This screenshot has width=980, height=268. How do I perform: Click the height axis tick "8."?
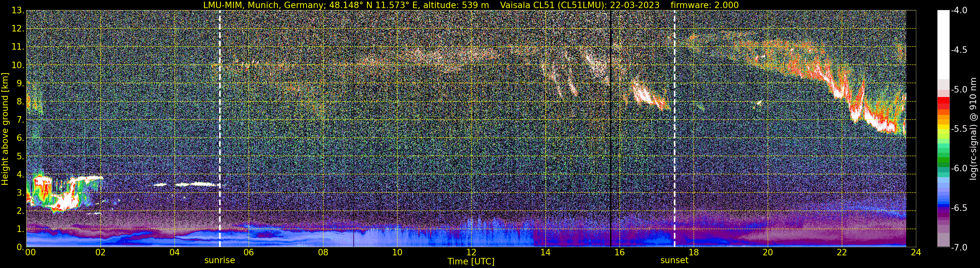point(20,102)
